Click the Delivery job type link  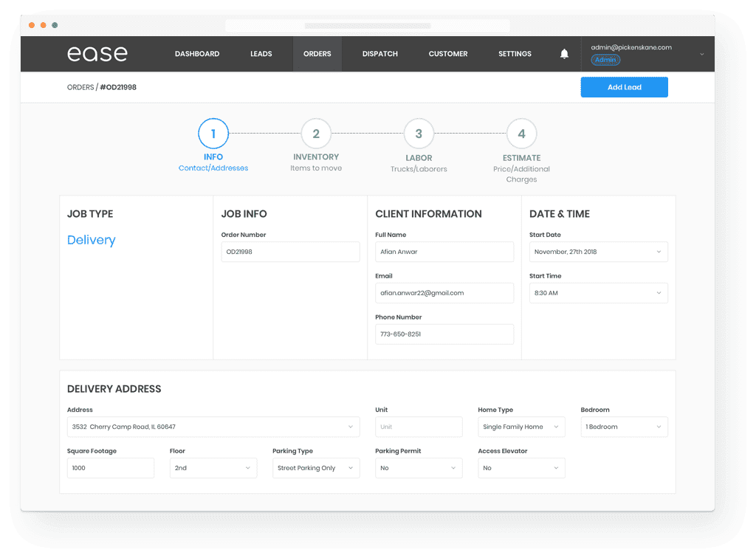pos(91,240)
